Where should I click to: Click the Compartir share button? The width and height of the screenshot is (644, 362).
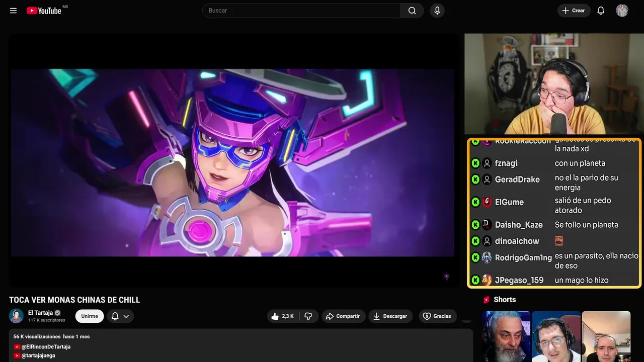[x=343, y=316]
